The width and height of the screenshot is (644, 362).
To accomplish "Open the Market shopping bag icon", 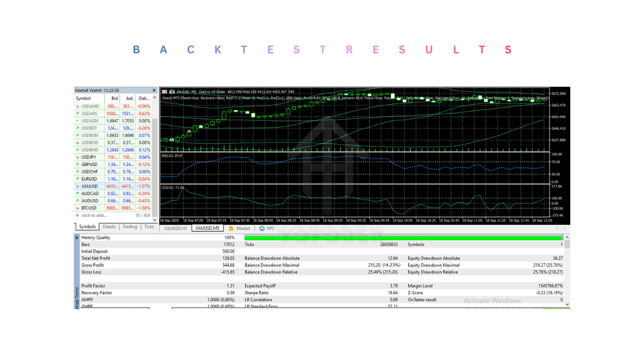I will click(x=231, y=228).
